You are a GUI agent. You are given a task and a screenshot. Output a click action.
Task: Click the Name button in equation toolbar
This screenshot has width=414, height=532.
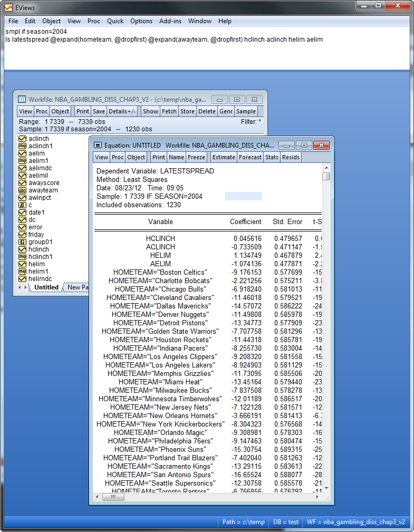click(x=177, y=157)
